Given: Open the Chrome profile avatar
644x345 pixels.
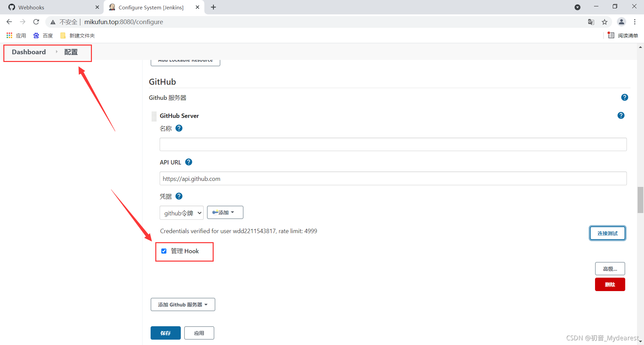Looking at the screenshot, I should tap(621, 22).
